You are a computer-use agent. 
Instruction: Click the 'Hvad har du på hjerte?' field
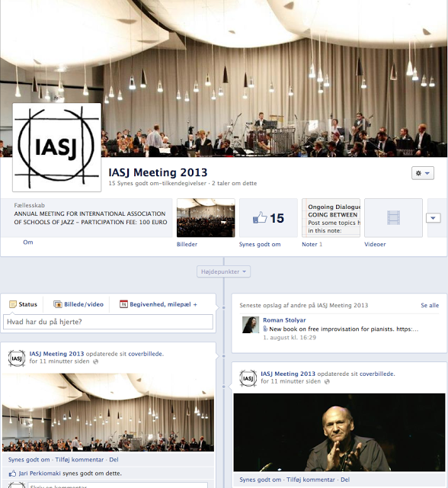click(x=108, y=322)
